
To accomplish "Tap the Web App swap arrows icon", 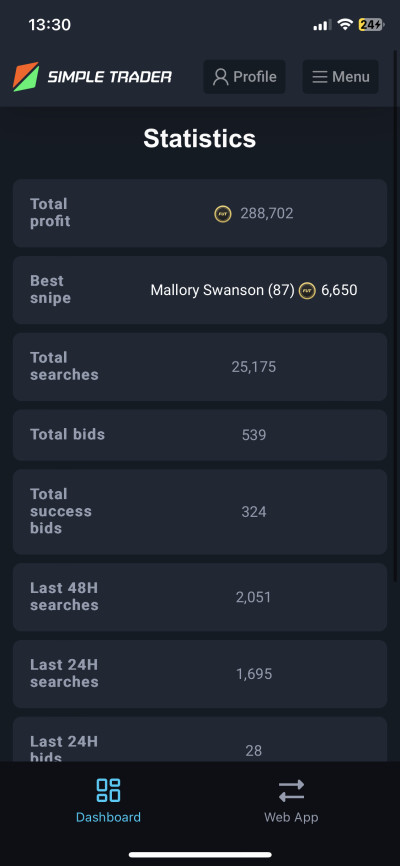I will pos(291,790).
